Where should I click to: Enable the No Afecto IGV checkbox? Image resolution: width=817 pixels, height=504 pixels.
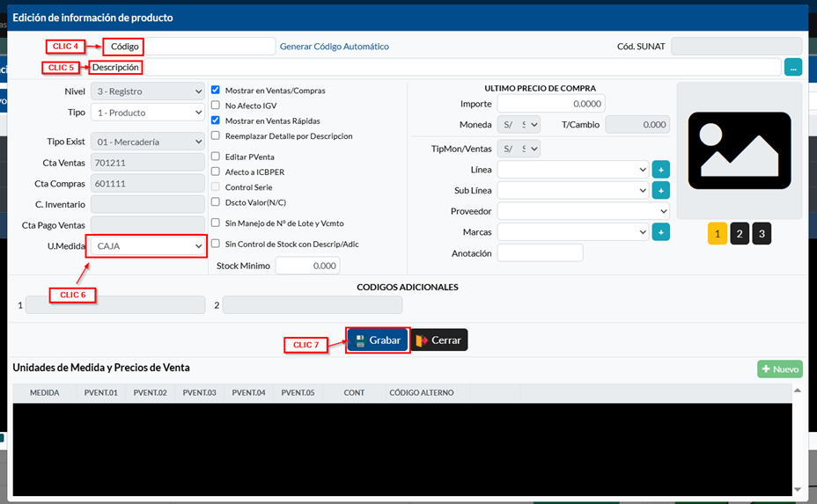click(x=216, y=106)
